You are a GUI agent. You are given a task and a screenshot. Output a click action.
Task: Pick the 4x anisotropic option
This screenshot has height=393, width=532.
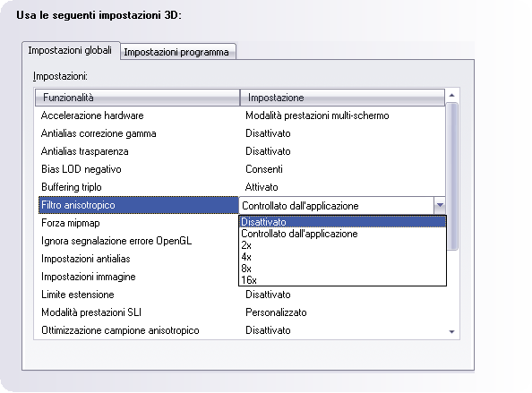[343, 257]
